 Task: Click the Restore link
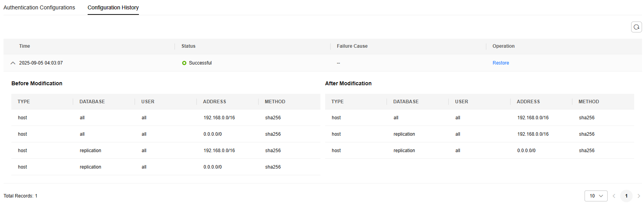[x=501, y=63]
